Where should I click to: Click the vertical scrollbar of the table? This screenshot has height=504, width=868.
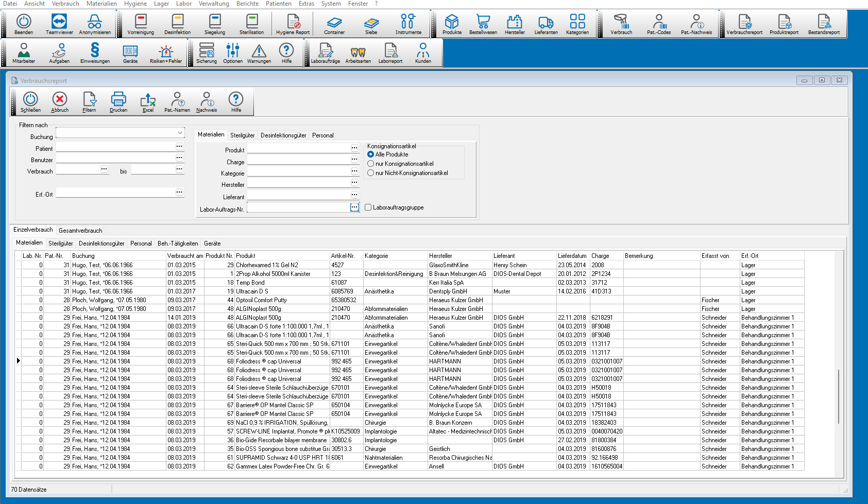pos(839,396)
